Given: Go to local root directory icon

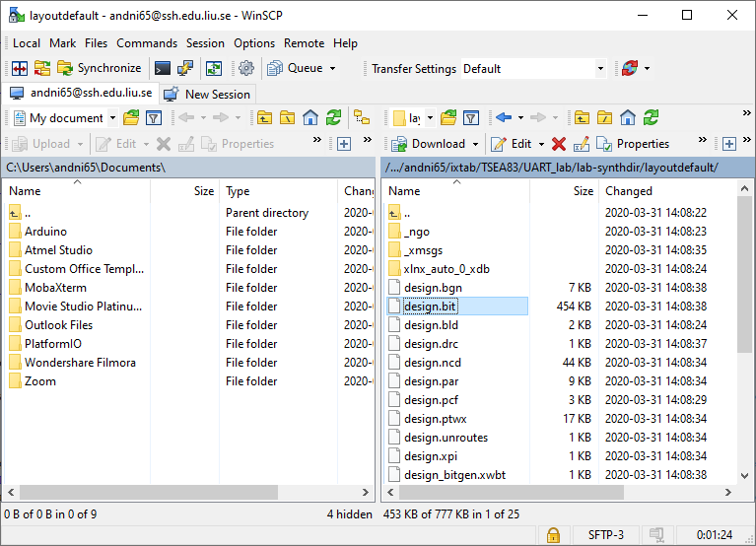Looking at the screenshot, I should click(288, 118).
